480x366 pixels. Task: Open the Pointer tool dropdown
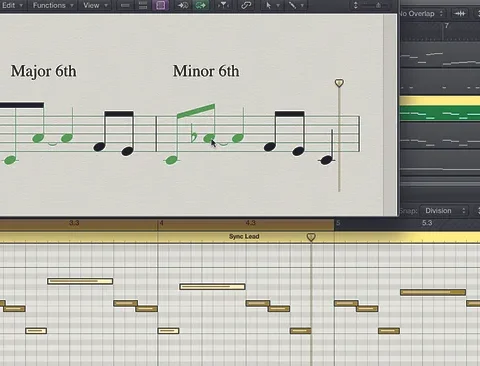(272, 5)
